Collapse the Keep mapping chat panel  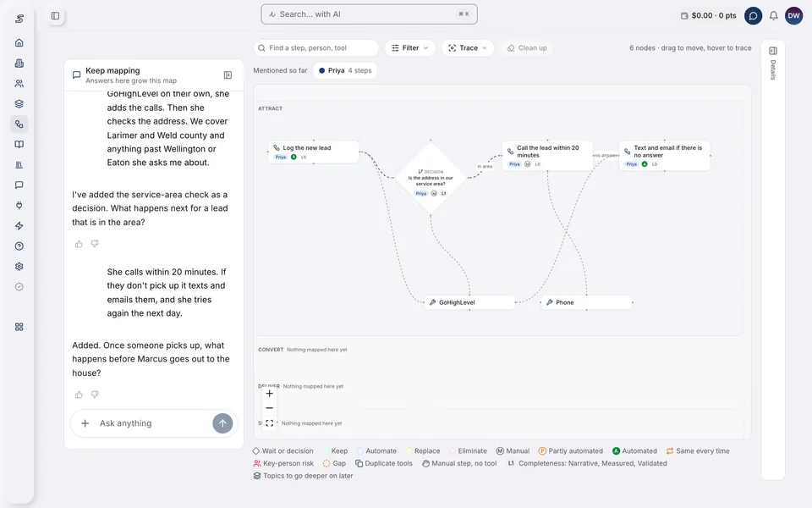click(x=228, y=75)
